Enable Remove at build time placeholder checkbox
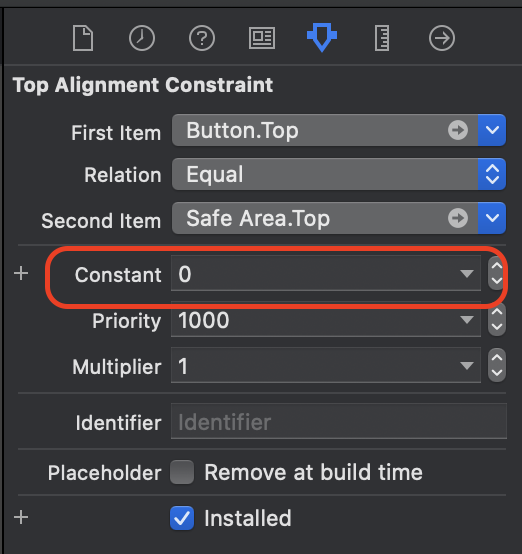The width and height of the screenshot is (522, 554). [182, 472]
